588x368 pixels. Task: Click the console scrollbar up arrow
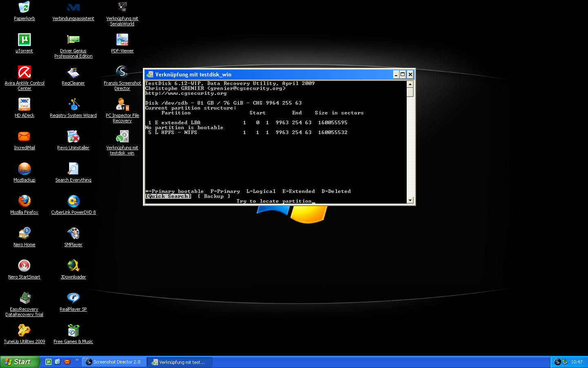point(410,84)
